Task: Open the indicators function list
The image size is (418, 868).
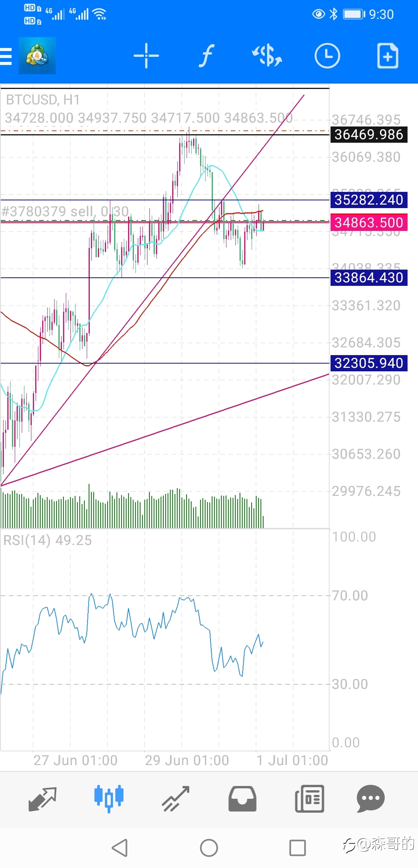Action: (207, 56)
